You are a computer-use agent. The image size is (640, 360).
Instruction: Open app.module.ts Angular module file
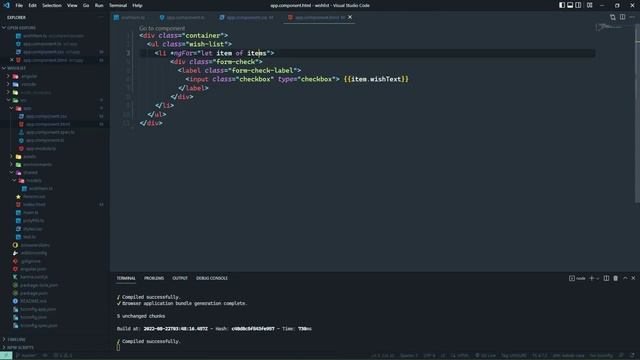pos(41,149)
